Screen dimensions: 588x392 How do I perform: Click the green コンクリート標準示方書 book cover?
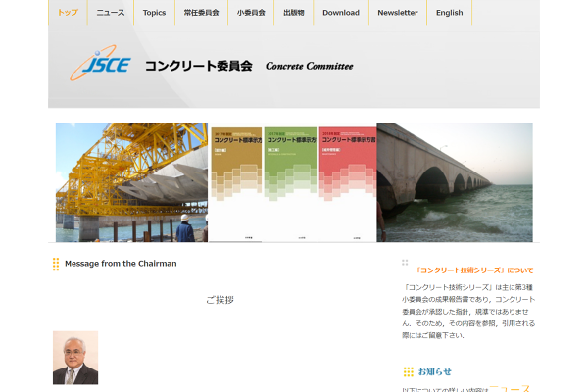click(291, 184)
